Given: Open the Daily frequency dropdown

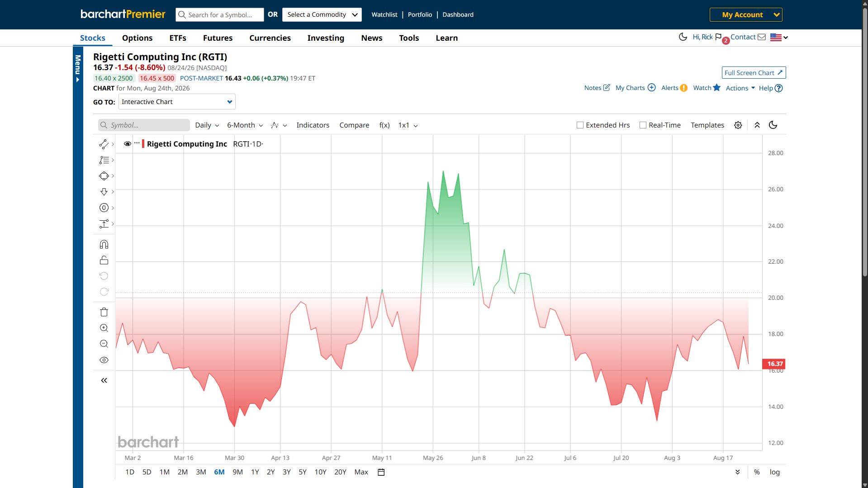Looking at the screenshot, I should (207, 125).
